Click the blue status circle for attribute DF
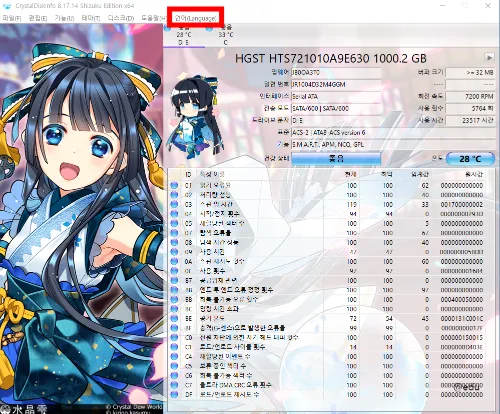The width and height of the screenshot is (500, 414). [x=174, y=394]
